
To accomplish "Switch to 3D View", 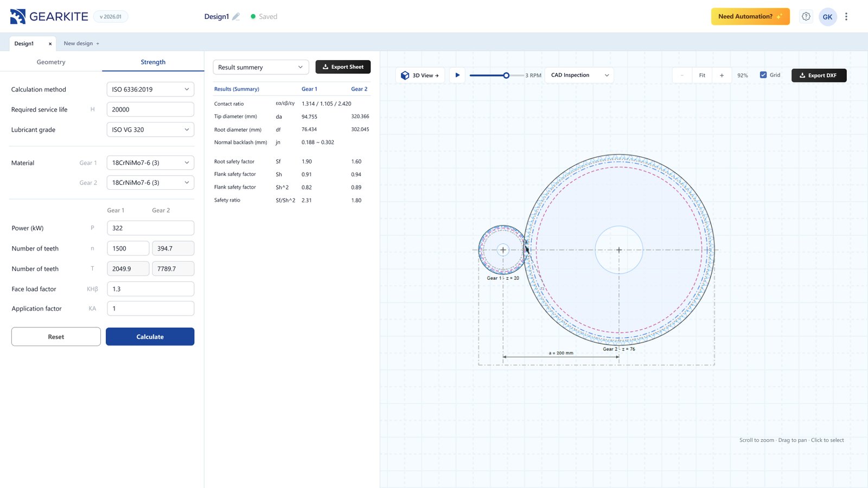I will (x=420, y=75).
